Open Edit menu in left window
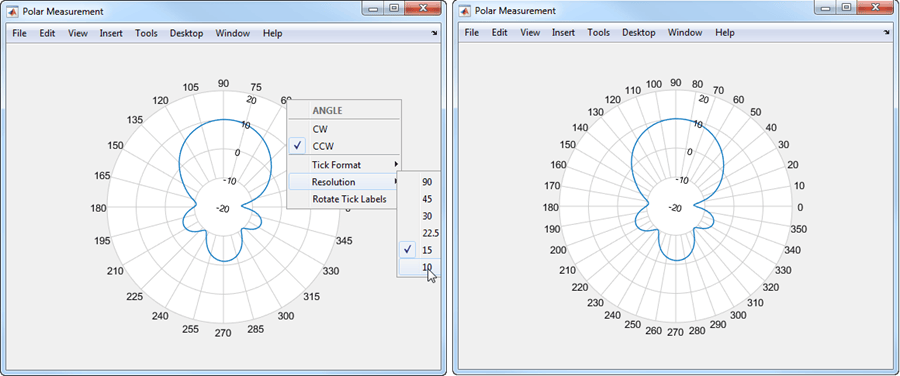Viewport: 900px width, 376px height. [x=47, y=33]
